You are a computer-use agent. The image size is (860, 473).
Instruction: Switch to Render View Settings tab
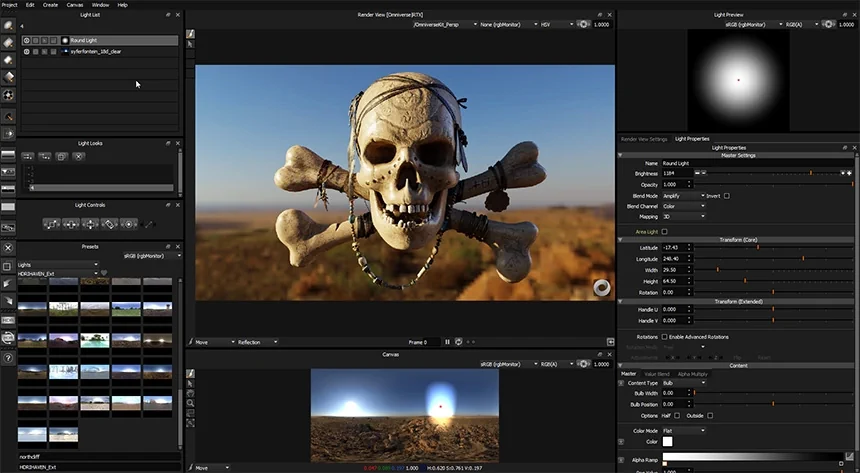tap(644, 139)
